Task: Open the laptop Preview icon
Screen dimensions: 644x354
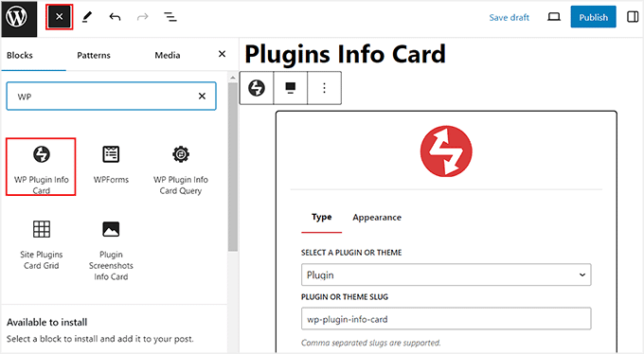Action: 554,17
